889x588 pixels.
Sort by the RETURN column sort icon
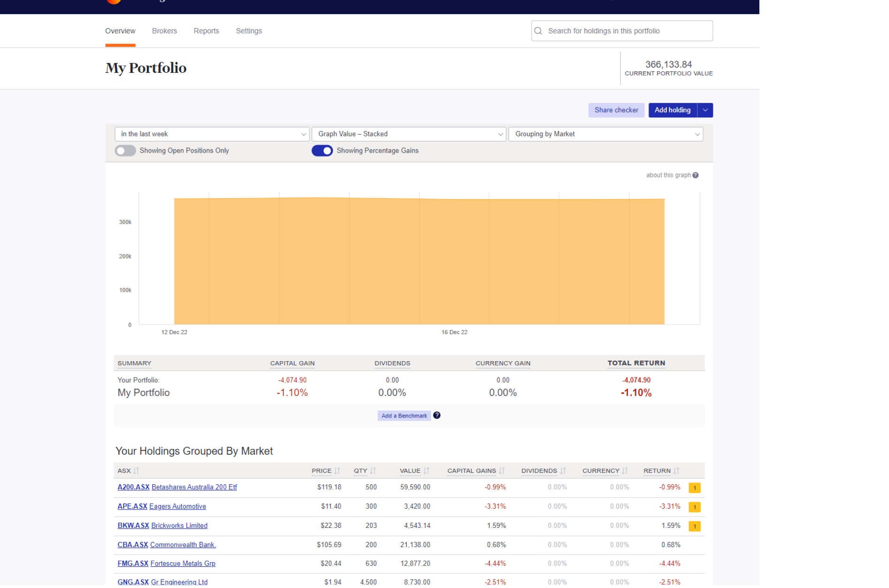(676, 470)
